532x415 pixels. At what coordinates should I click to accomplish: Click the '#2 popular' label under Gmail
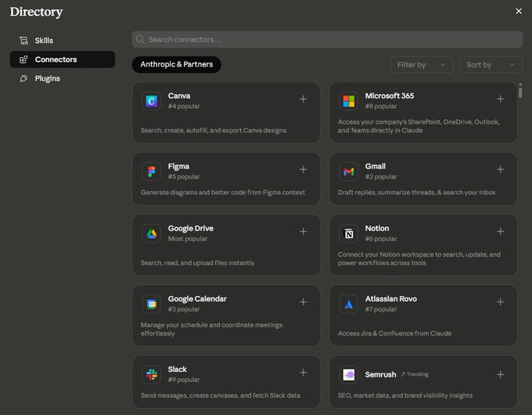[x=381, y=177]
